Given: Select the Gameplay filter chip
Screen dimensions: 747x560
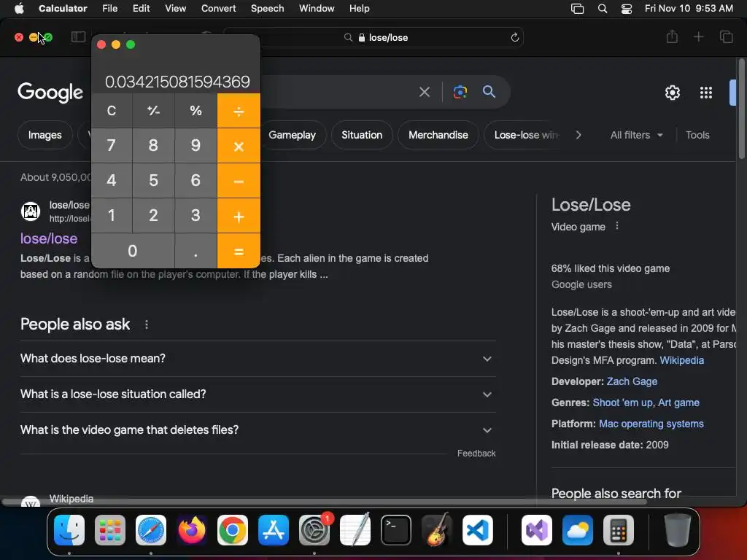Looking at the screenshot, I should click(x=292, y=135).
